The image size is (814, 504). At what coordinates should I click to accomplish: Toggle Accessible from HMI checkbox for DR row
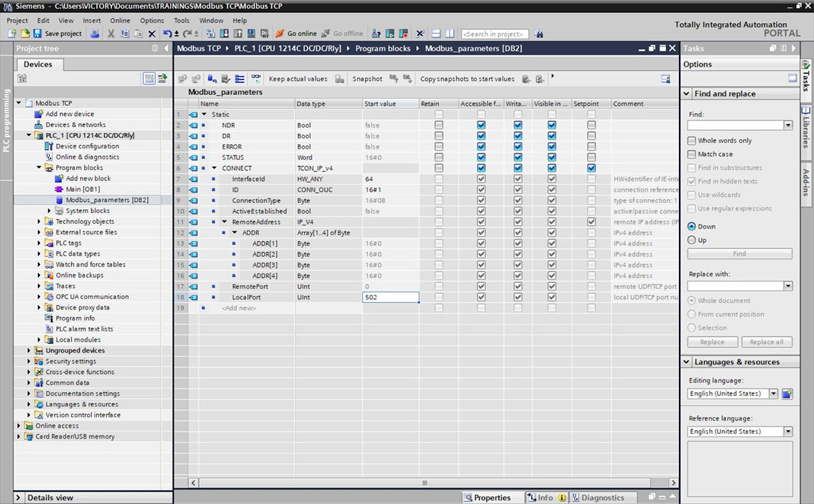point(481,136)
